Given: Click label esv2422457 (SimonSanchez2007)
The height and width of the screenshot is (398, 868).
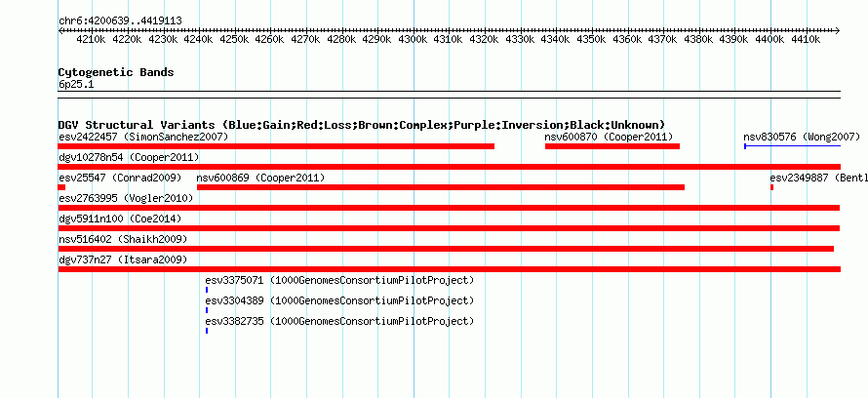Looking at the screenshot, I should point(143,137).
